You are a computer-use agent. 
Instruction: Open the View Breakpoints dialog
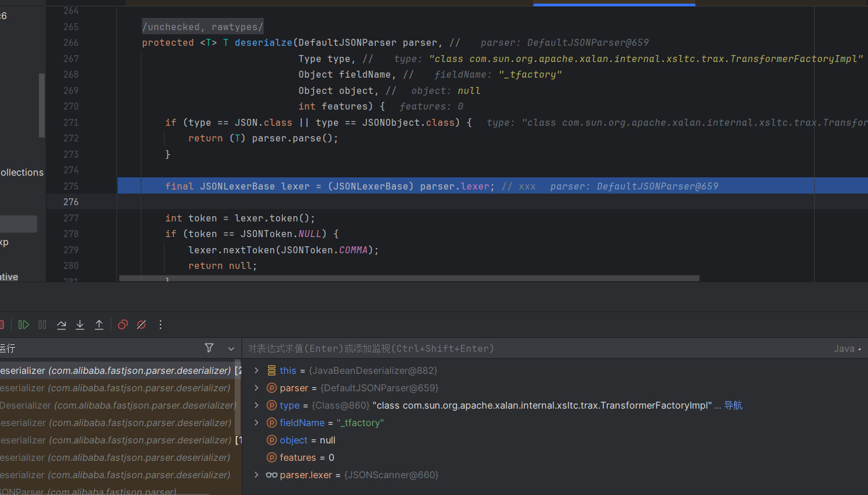click(x=123, y=325)
